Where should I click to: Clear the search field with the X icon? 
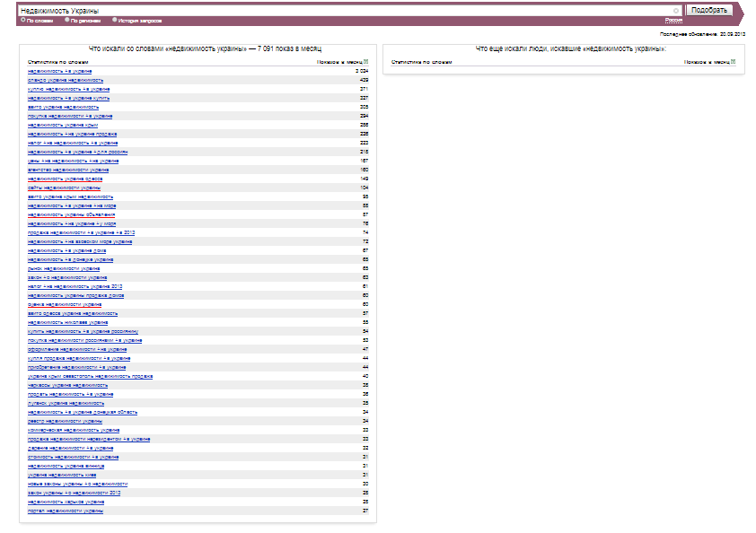pos(676,11)
